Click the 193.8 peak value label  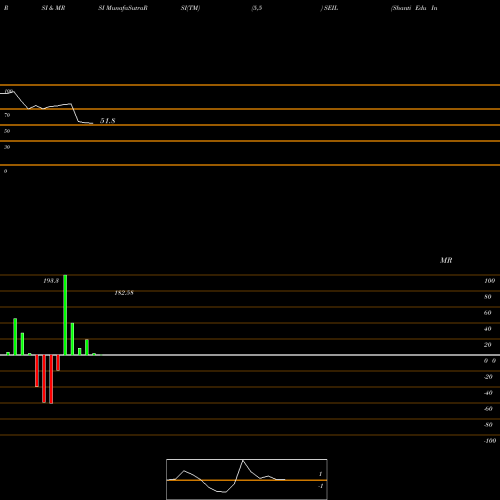coord(51,281)
